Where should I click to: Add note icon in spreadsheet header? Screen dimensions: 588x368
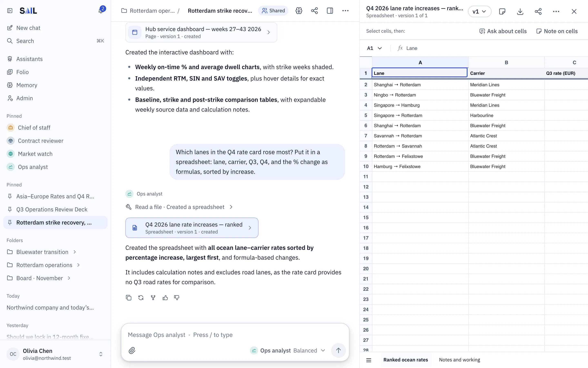tap(502, 11)
